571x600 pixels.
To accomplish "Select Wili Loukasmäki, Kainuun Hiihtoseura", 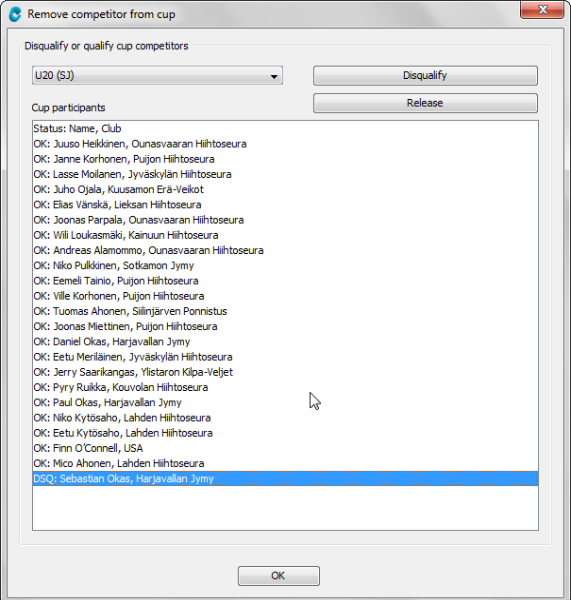I will tap(285, 235).
